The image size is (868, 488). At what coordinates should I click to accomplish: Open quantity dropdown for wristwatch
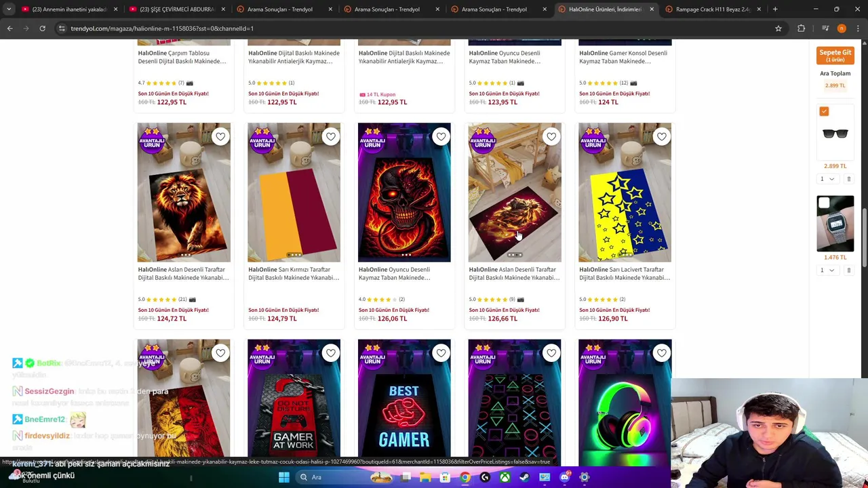point(827,270)
